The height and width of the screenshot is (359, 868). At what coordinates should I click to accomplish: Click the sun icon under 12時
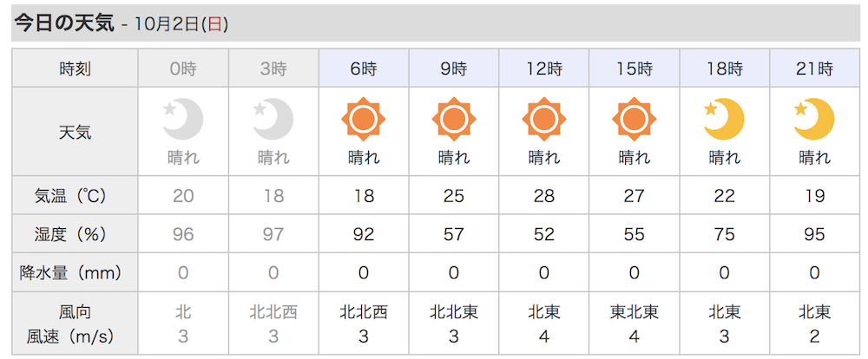[544, 119]
